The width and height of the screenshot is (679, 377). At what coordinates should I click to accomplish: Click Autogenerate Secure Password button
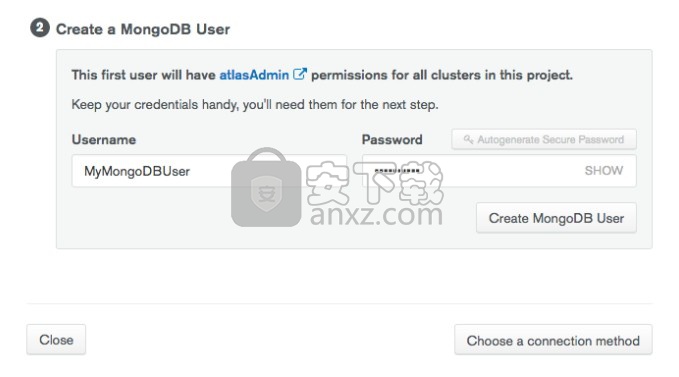(x=544, y=139)
